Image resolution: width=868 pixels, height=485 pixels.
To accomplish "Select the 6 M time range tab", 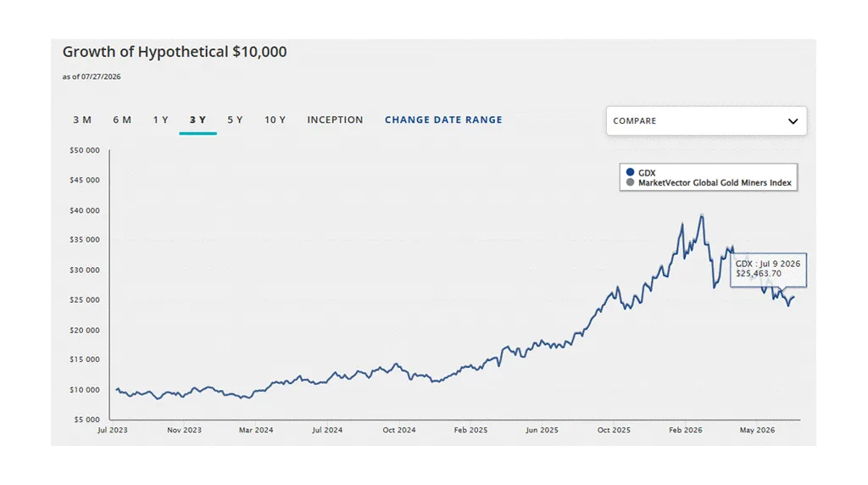I will pyautogui.click(x=122, y=120).
